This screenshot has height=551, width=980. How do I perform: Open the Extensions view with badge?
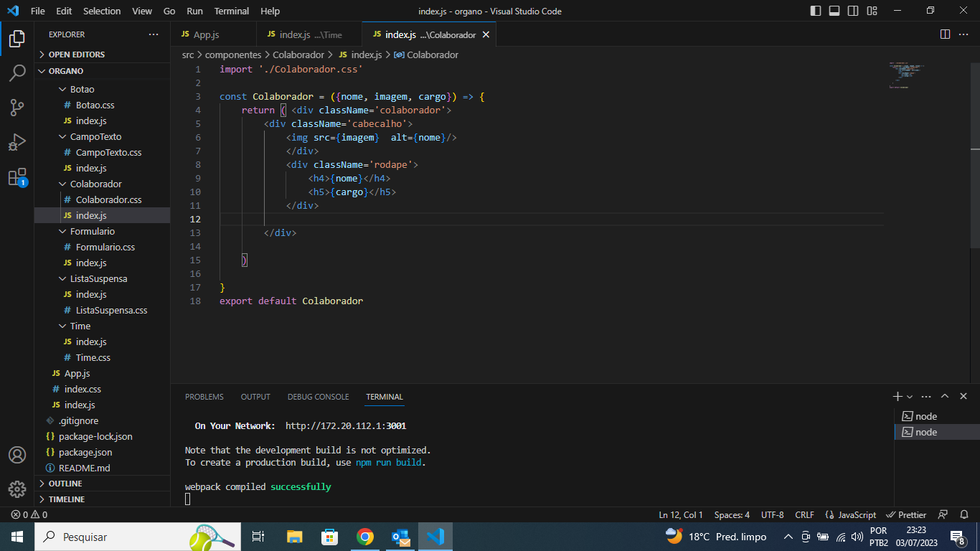17,177
